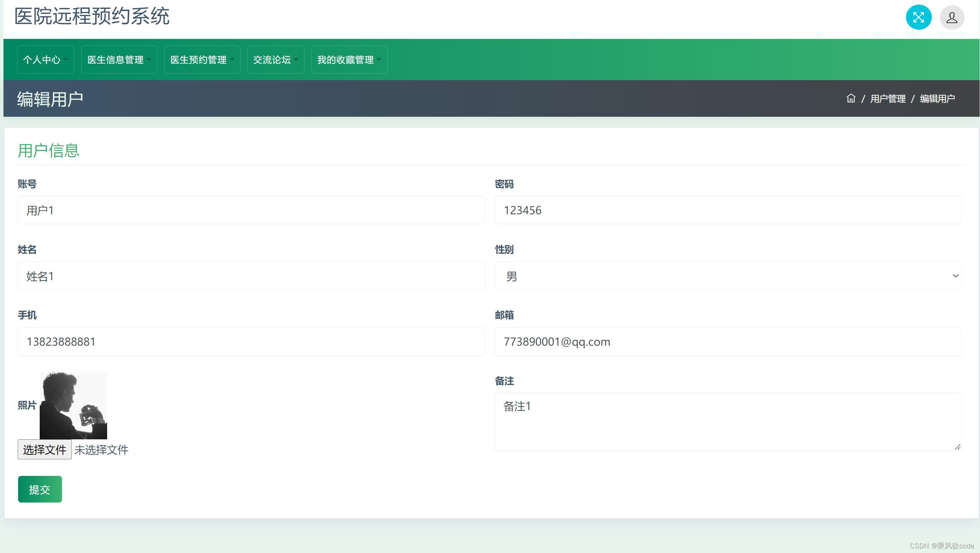Grab the 备注 textarea resize handle
The height and width of the screenshot is (553, 980).
[x=957, y=447]
